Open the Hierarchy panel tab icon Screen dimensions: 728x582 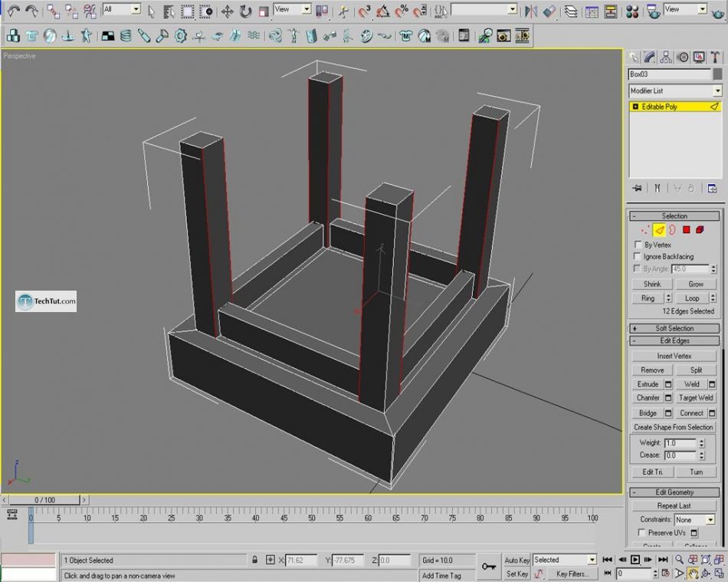pos(666,58)
